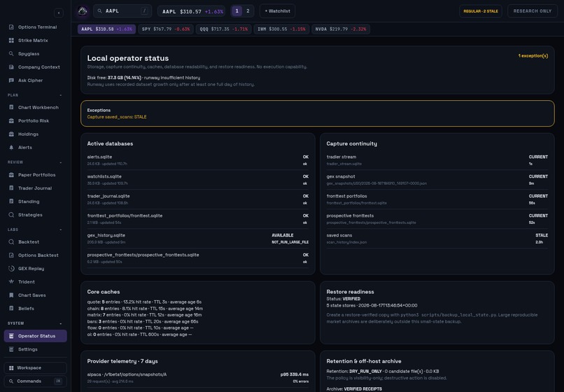Image resolution: width=564 pixels, height=392 pixels.
Task: Open Options Backtest icon
Action: tap(11, 255)
